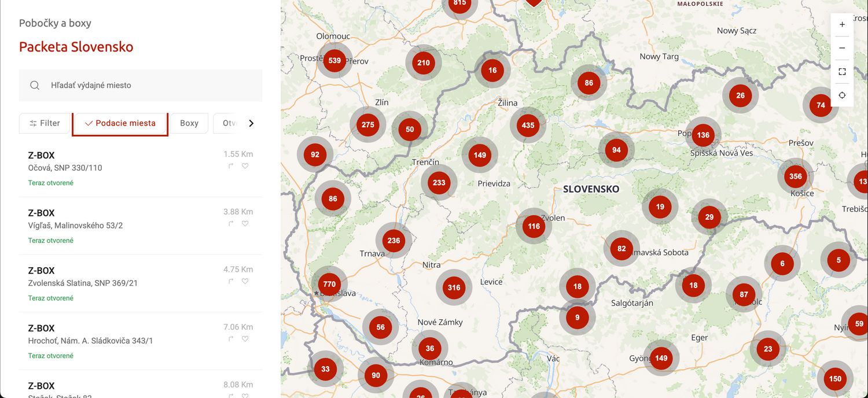This screenshot has height=398, width=868.
Task: Favorite the Očová Z-BOX with heart icon
Action: (245, 166)
